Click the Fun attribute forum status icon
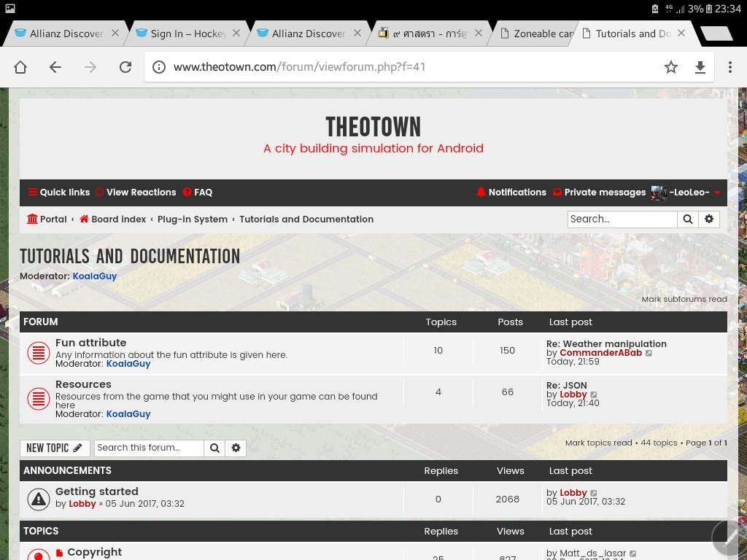The width and height of the screenshot is (747, 560). 39,354
